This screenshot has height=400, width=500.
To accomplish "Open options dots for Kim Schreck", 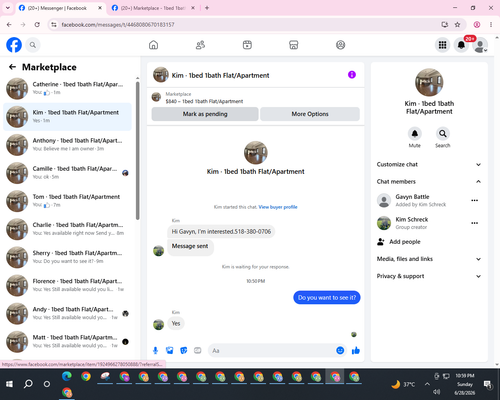I will (475, 223).
